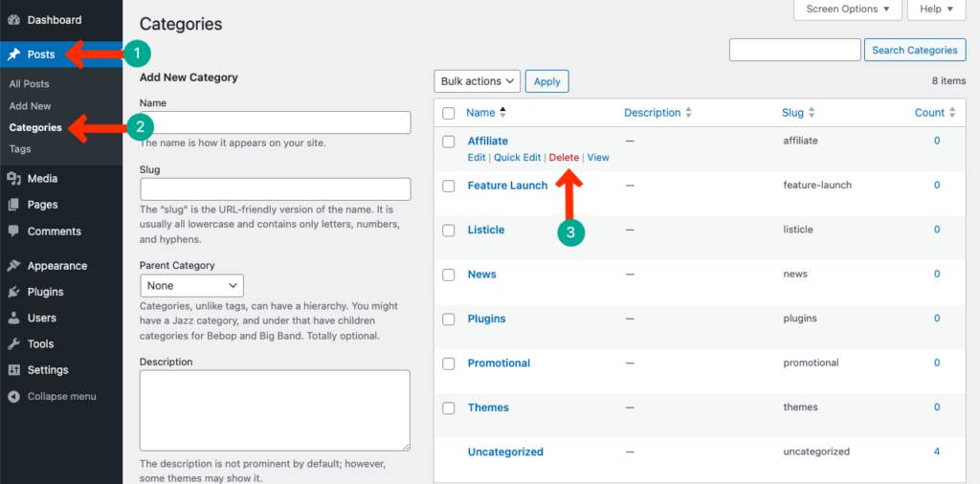Click the Name input field
Viewport: 980px width, 484px height.
coord(276,122)
